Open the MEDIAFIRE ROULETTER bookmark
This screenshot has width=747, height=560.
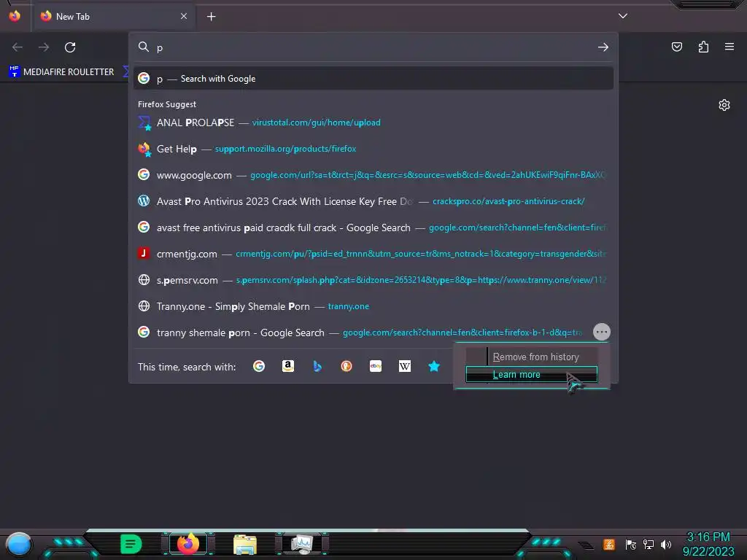click(x=61, y=72)
